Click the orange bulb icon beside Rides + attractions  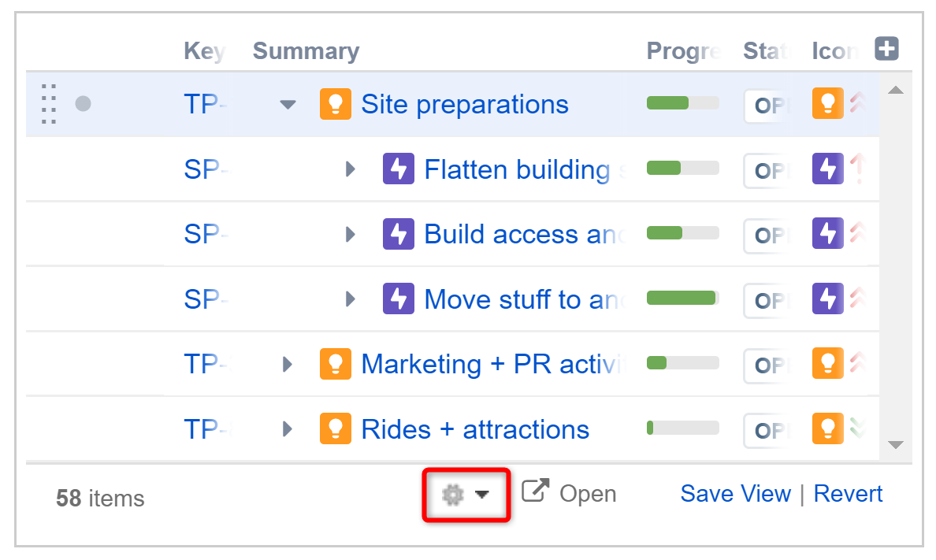pos(336,428)
